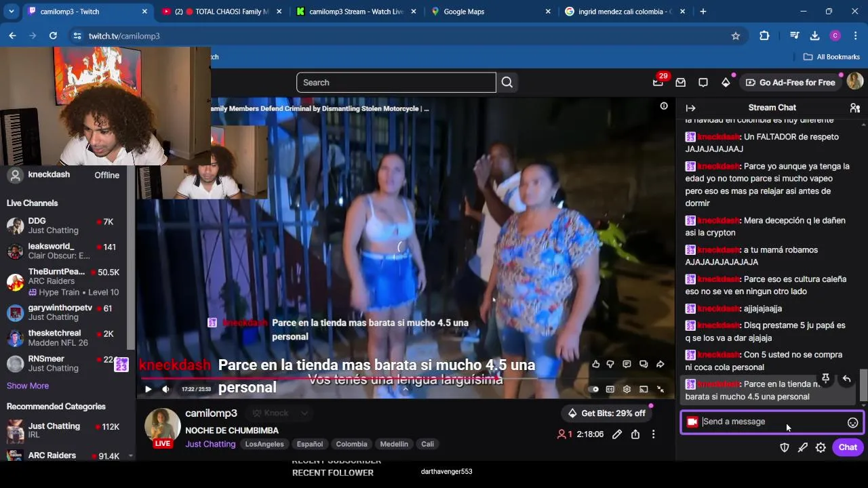Open the three-dot more options menu
This screenshot has height=488, width=868.
pyautogui.click(x=653, y=434)
